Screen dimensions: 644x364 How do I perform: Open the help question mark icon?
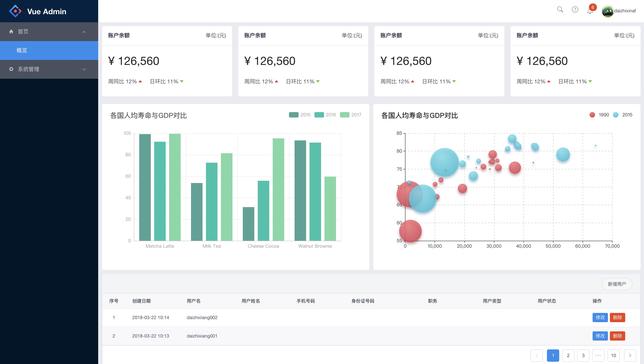click(575, 10)
